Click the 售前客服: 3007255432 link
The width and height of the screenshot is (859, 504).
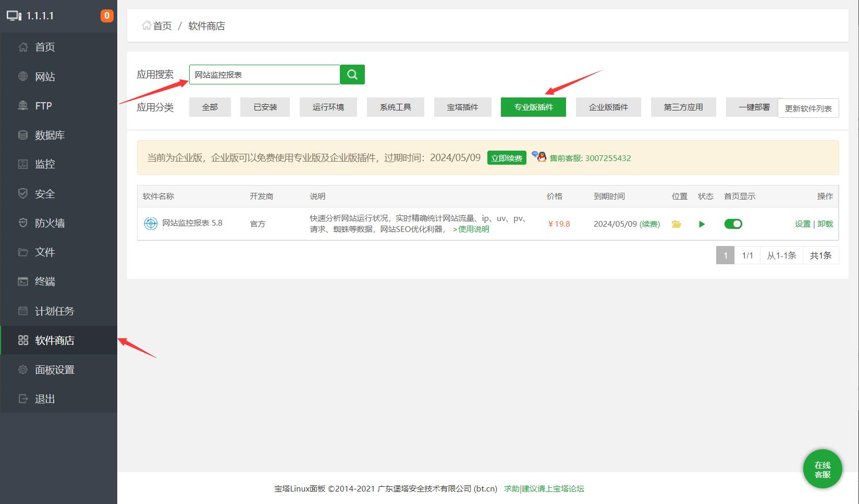[590, 158]
